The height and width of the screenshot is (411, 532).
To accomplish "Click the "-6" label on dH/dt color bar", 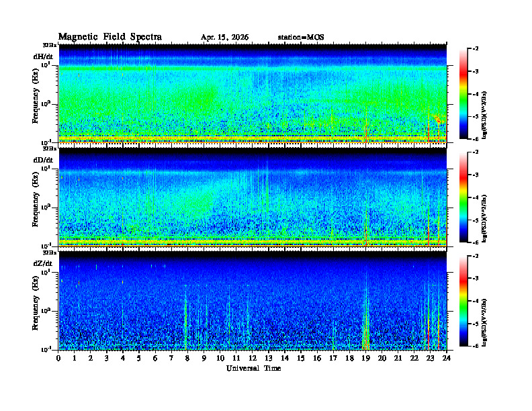I will (x=475, y=139).
